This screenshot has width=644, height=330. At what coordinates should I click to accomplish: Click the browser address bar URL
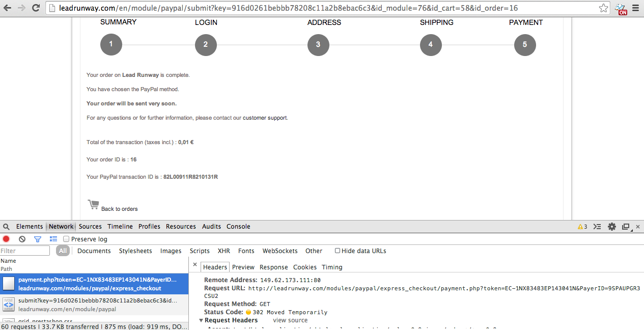(x=289, y=8)
